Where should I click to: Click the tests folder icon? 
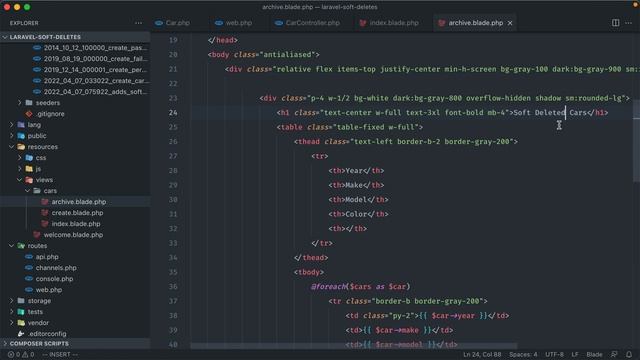pyautogui.click(x=21, y=312)
